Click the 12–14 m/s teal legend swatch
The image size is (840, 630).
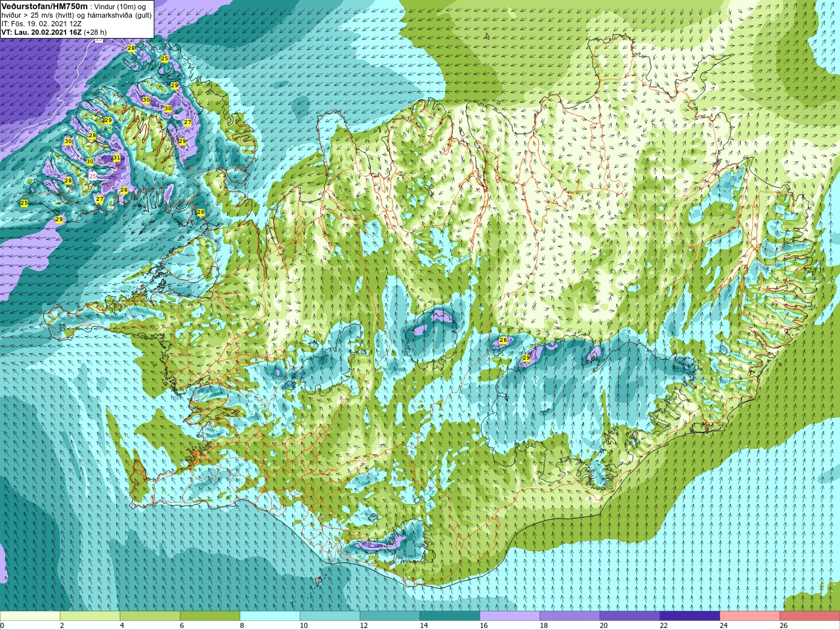pos(390,616)
